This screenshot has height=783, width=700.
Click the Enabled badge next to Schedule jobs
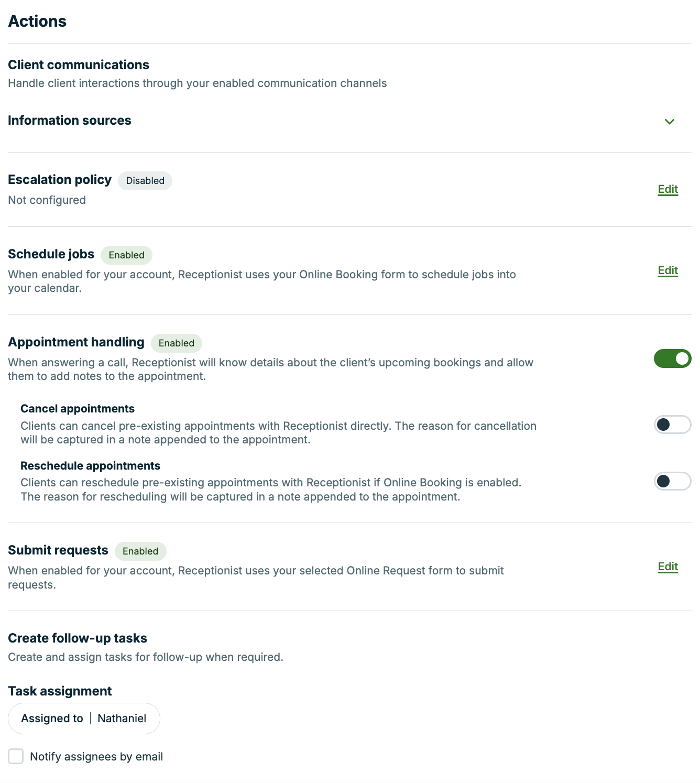coord(126,255)
